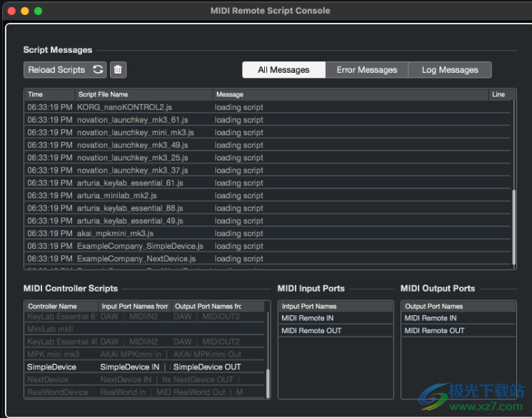Select the MPK mini mk3 controller row
532x418 pixels.
pyautogui.click(x=145, y=355)
